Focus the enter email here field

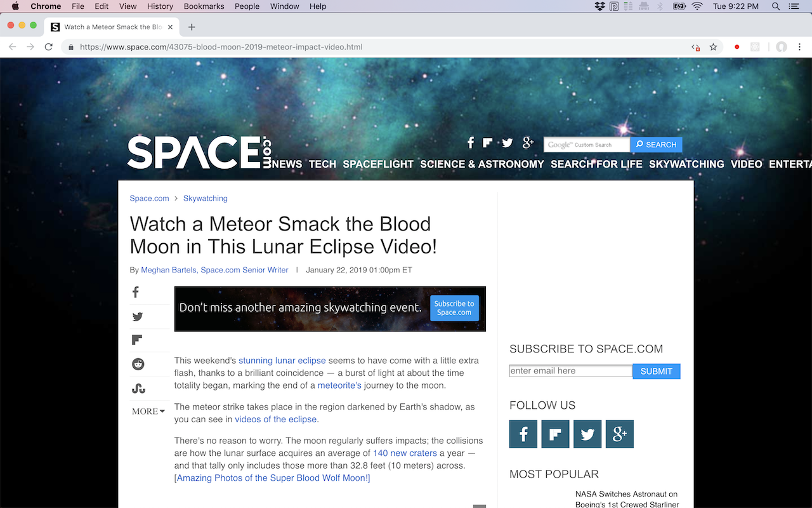tap(571, 371)
